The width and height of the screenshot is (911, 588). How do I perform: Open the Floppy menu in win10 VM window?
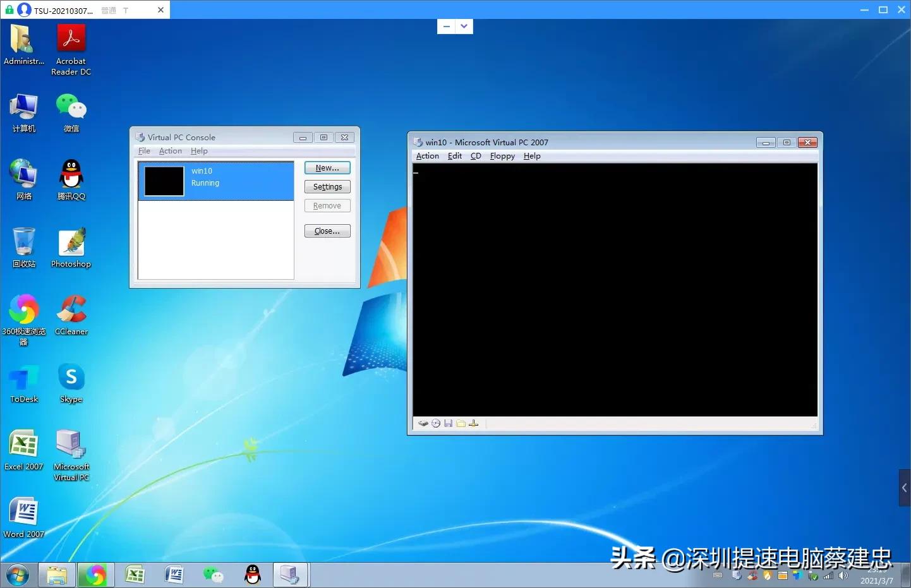pos(502,156)
